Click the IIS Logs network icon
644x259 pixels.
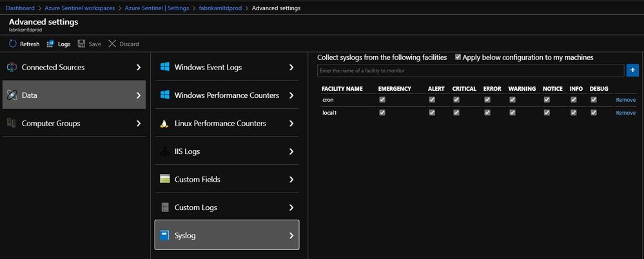tap(164, 151)
